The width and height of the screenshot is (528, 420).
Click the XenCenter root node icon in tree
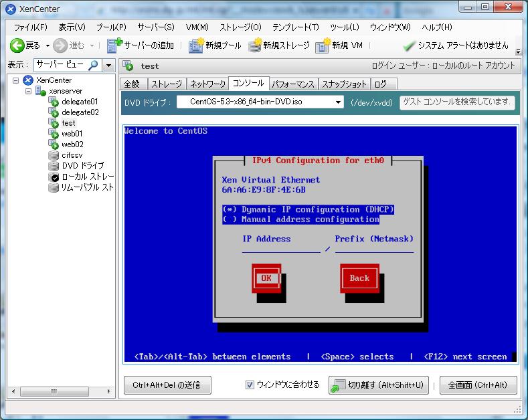28,80
